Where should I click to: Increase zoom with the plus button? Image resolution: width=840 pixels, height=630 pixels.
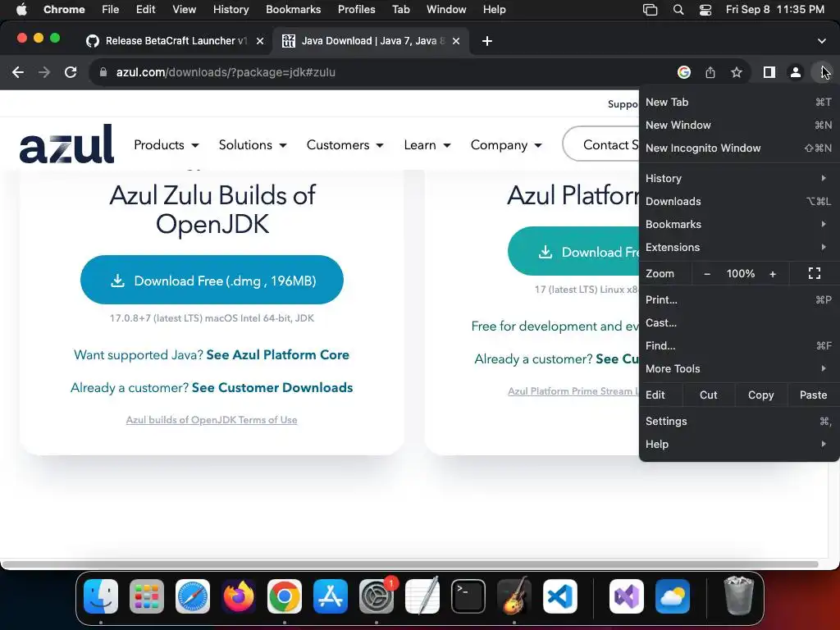pyautogui.click(x=773, y=274)
